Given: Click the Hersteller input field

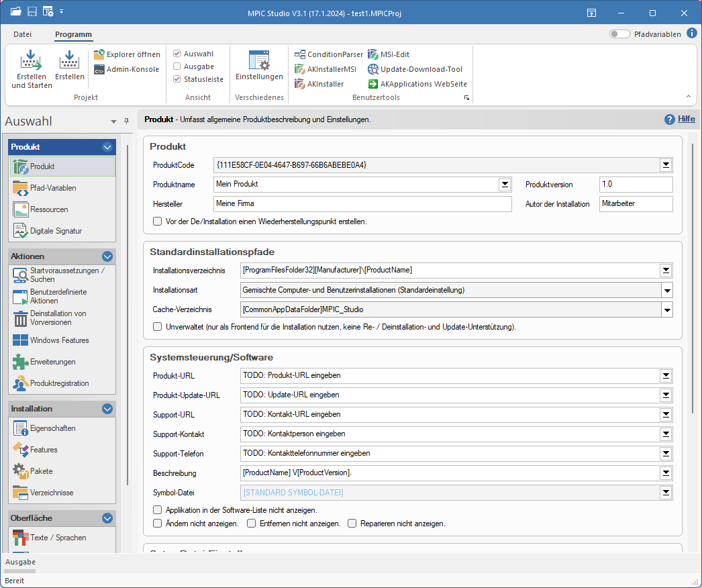Looking at the screenshot, I should (x=362, y=204).
